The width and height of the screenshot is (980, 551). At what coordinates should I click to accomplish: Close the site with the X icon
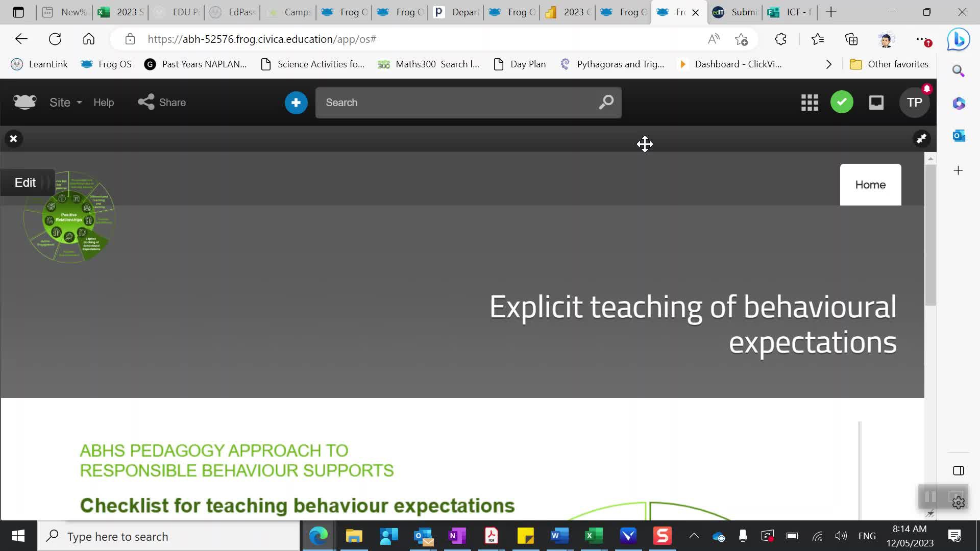[x=14, y=139]
